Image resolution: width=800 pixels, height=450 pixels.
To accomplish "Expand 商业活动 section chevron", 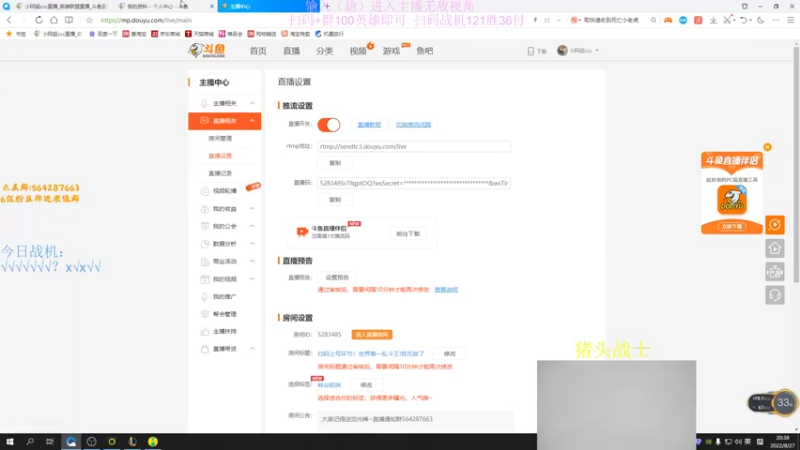I will point(252,261).
